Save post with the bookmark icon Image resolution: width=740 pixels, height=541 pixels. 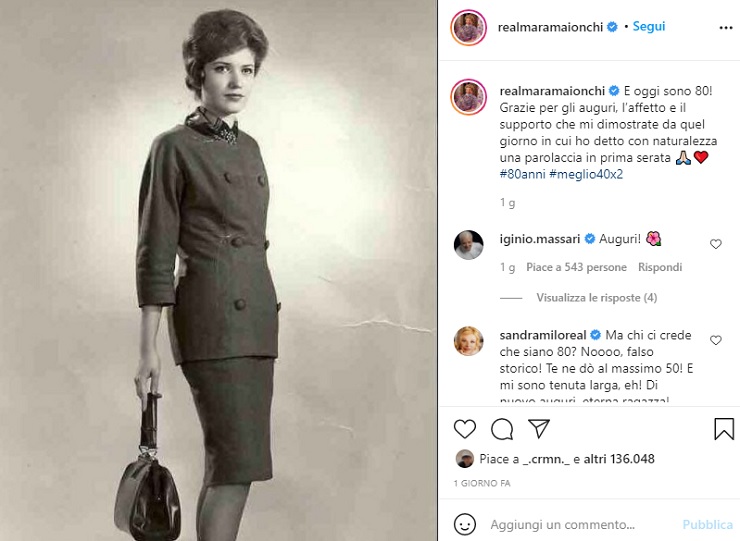(724, 429)
